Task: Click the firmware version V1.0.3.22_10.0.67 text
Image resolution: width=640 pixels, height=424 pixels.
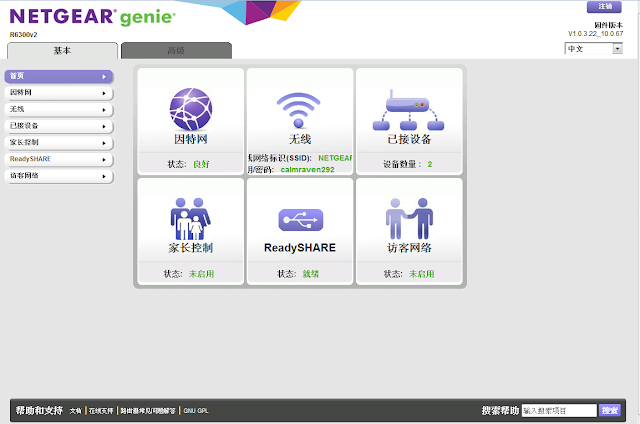Action: point(596,33)
